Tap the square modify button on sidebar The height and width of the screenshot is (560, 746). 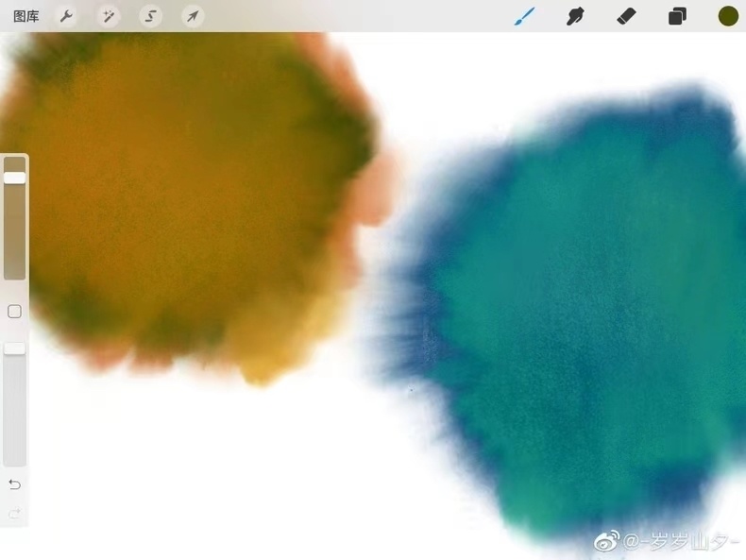pos(15,312)
